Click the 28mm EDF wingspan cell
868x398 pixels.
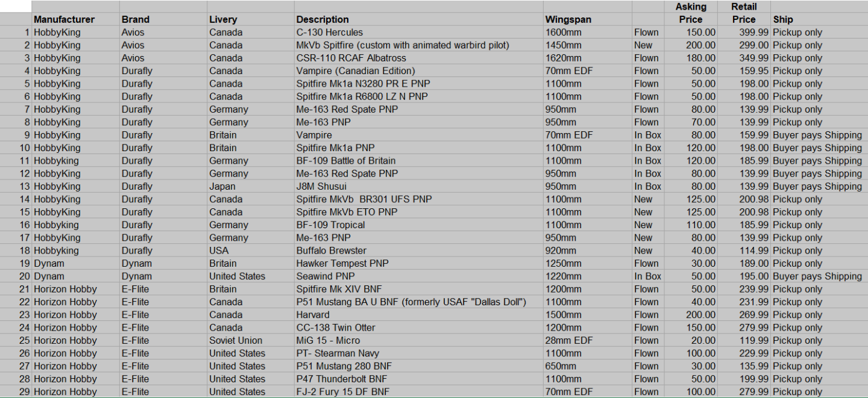click(587, 340)
